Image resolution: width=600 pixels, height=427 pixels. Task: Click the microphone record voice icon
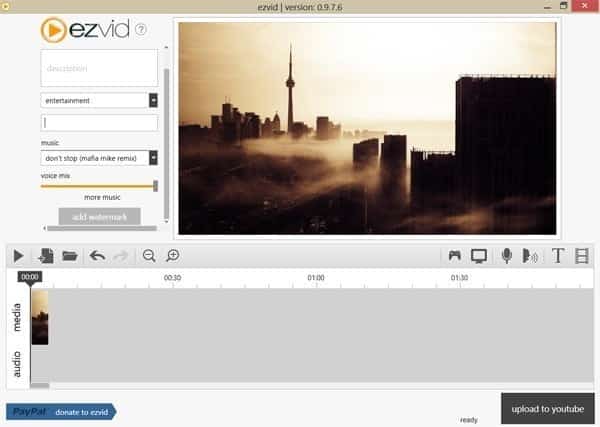point(507,256)
